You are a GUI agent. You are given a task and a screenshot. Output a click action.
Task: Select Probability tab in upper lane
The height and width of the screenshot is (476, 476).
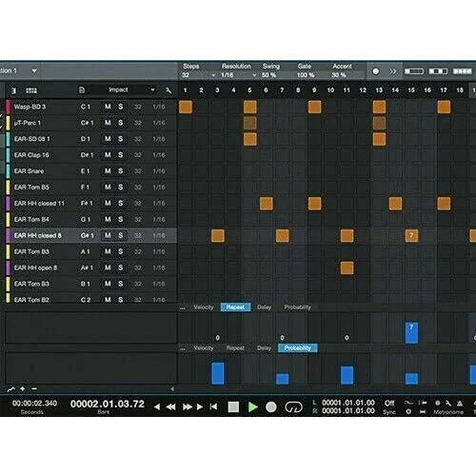pyautogui.click(x=297, y=307)
